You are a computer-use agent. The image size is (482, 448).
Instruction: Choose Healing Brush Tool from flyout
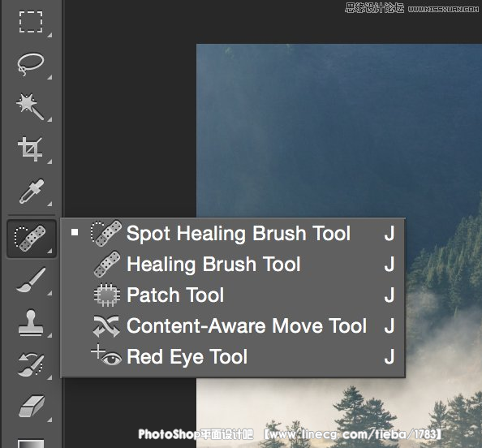(233, 264)
